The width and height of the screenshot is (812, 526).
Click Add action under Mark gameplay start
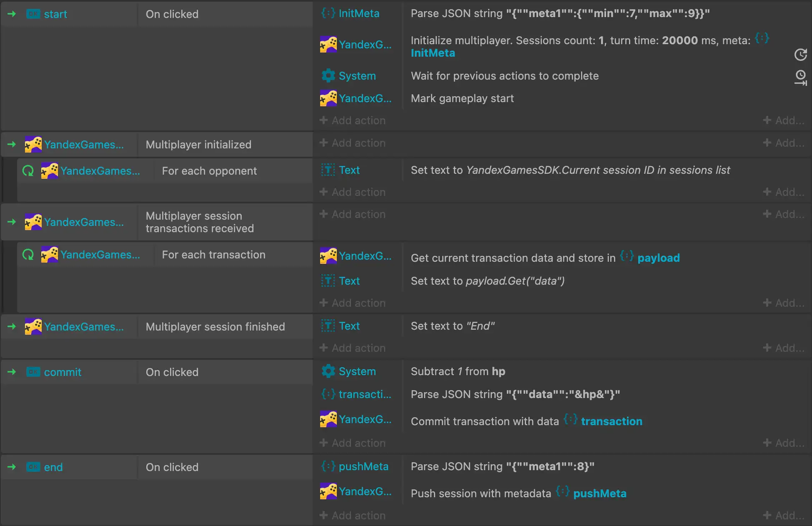click(x=353, y=120)
